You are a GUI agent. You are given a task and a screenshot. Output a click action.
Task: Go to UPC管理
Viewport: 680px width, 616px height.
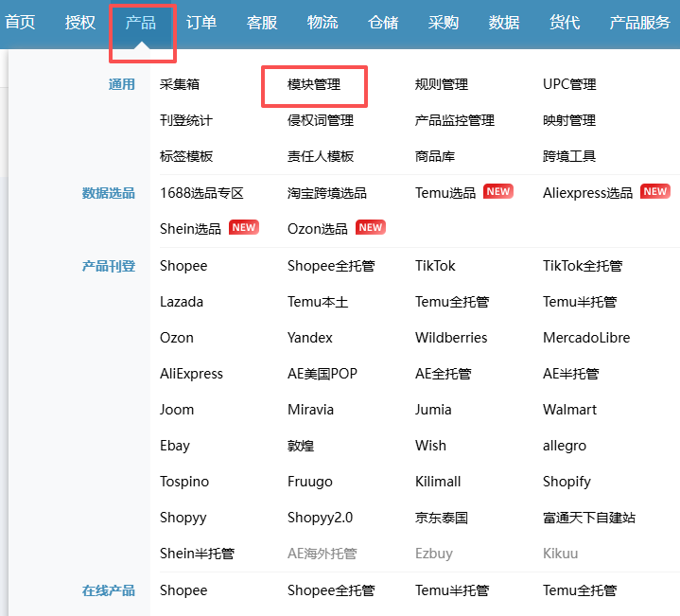pos(569,84)
